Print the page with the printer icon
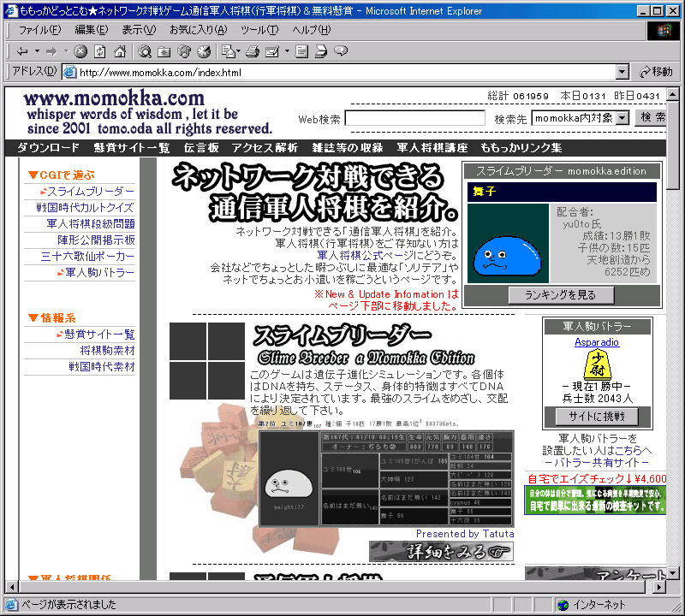 click(x=253, y=51)
